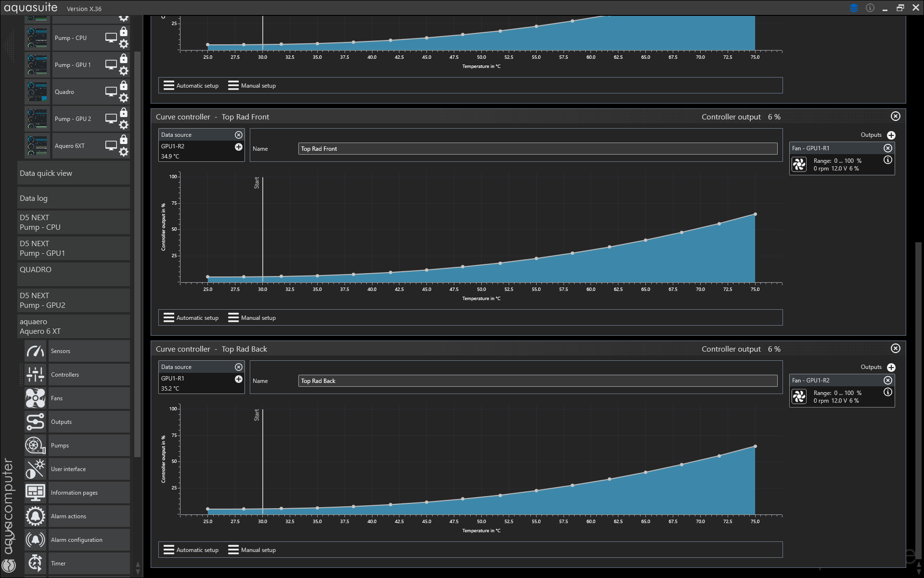Open the Controllers sliders icon
The width and height of the screenshot is (924, 578).
click(x=35, y=375)
